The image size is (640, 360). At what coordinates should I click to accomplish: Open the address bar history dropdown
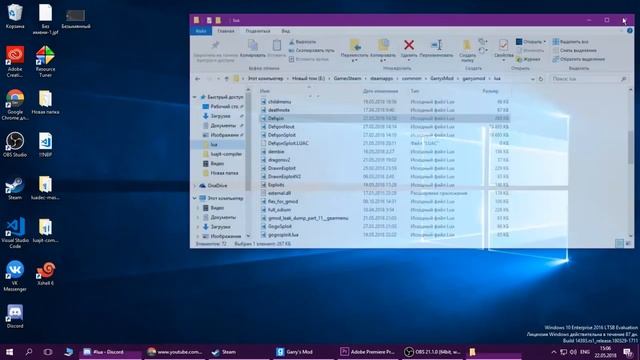click(x=533, y=79)
